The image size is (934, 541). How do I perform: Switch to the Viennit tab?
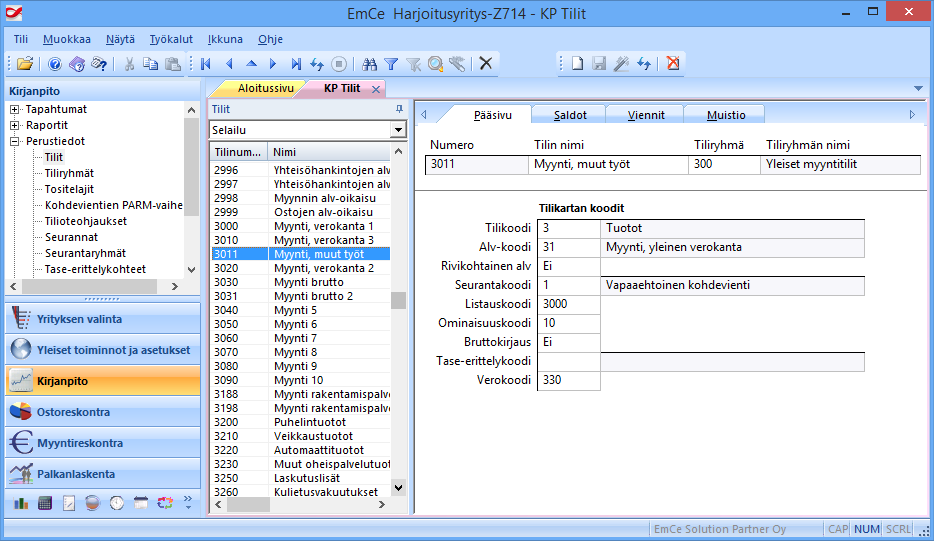(x=646, y=115)
